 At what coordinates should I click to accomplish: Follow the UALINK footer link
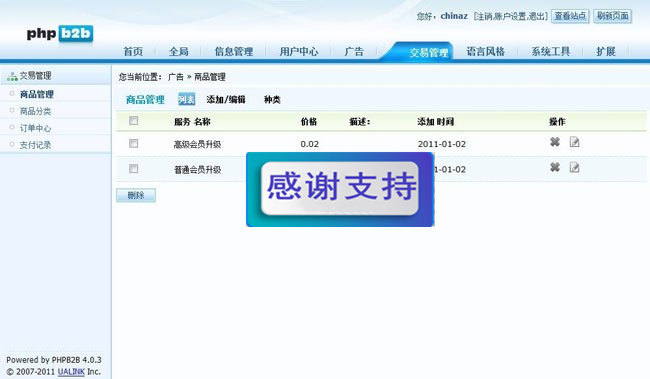pos(71,372)
